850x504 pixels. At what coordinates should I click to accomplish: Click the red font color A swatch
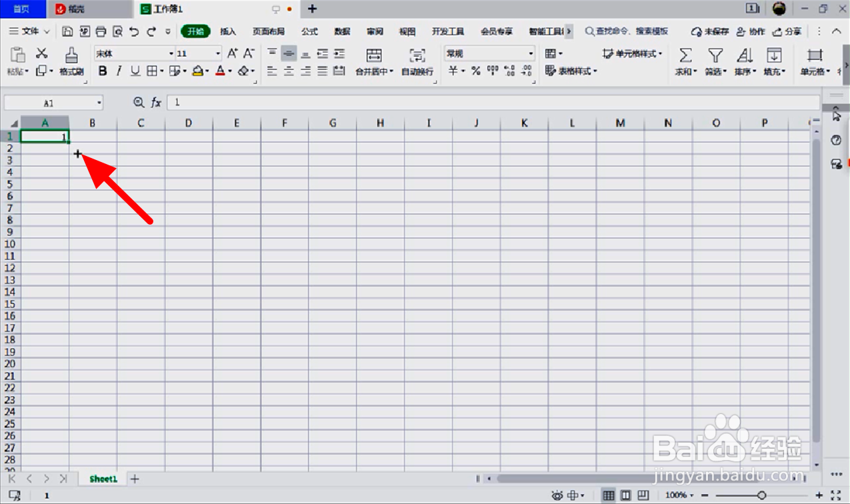220,71
